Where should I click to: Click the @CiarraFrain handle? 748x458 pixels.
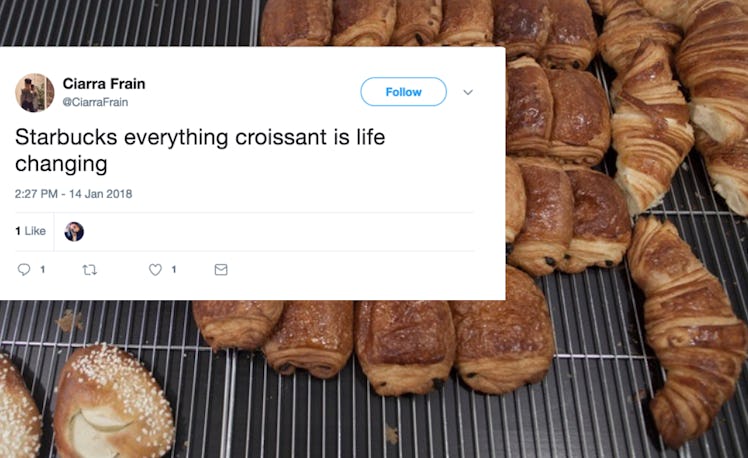[x=95, y=102]
